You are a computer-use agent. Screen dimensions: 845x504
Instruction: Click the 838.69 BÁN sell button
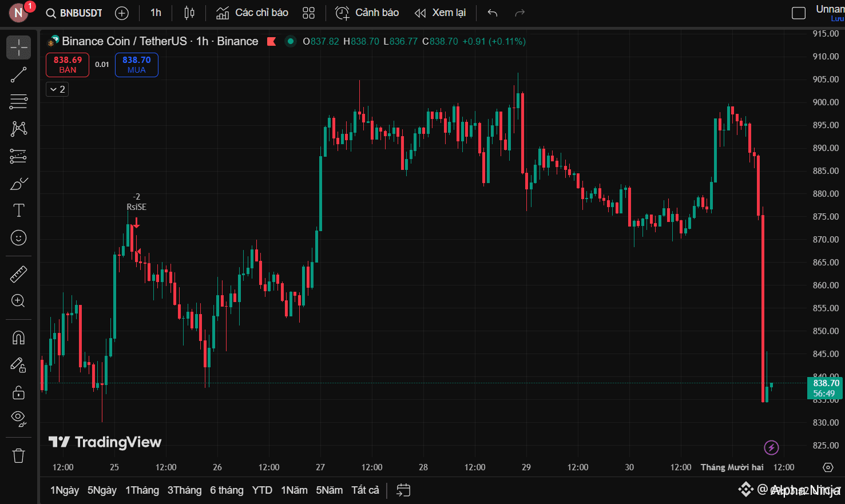(68, 65)
